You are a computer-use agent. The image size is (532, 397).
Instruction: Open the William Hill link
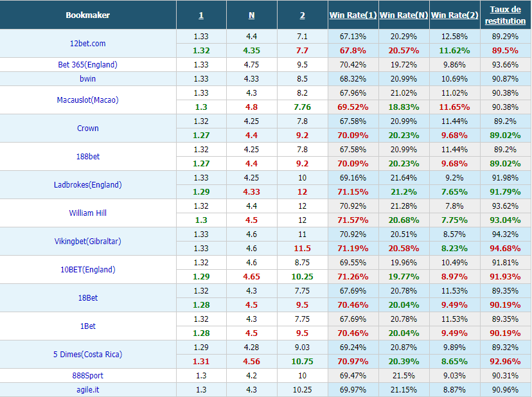pyautogui.click(x=88, y=213)
